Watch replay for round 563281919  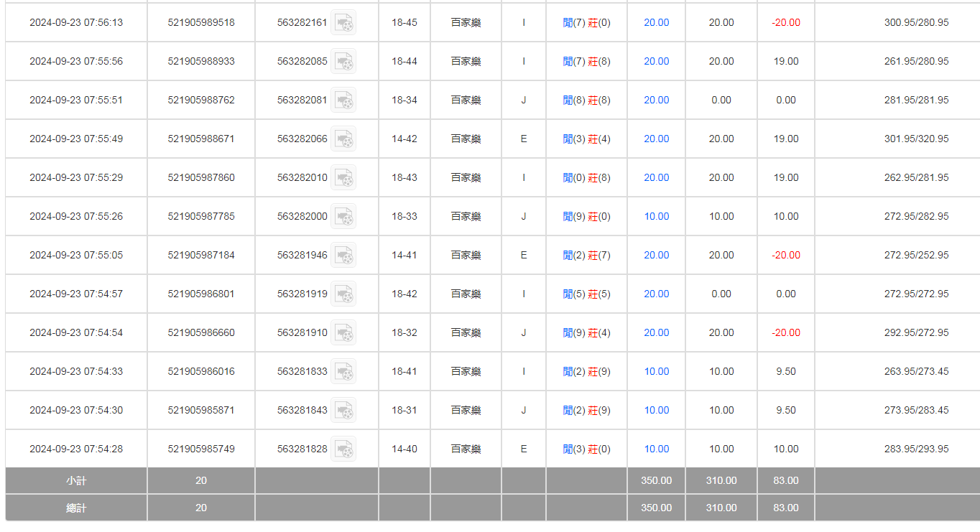click(343, 294)
